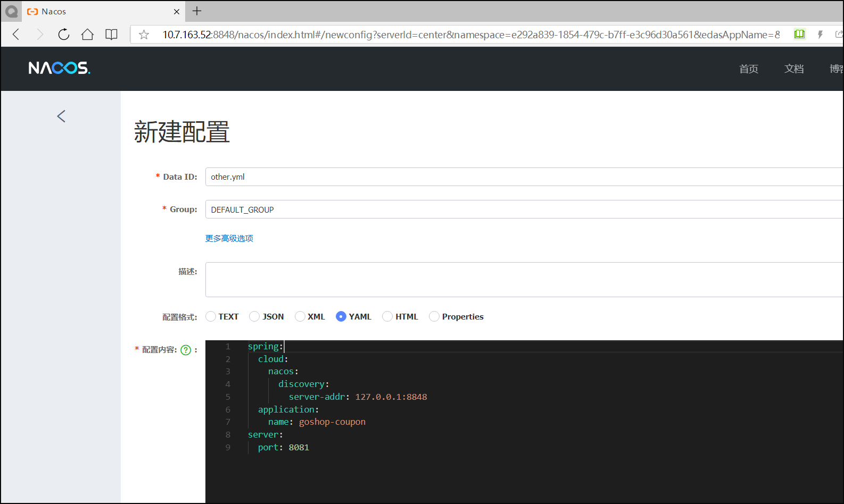Close the Nacos browser tab

[x=177, y=12]
